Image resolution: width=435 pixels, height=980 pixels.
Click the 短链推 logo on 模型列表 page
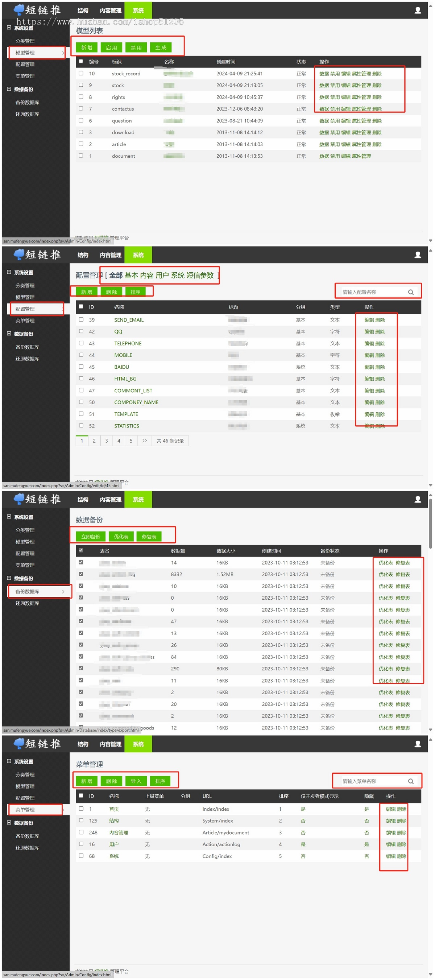click(x=37, y=10)
